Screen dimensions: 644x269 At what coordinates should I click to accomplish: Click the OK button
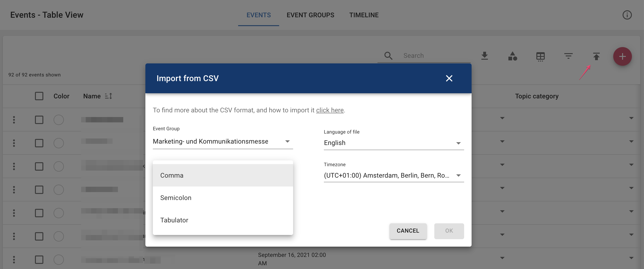[x=449, y=231]
